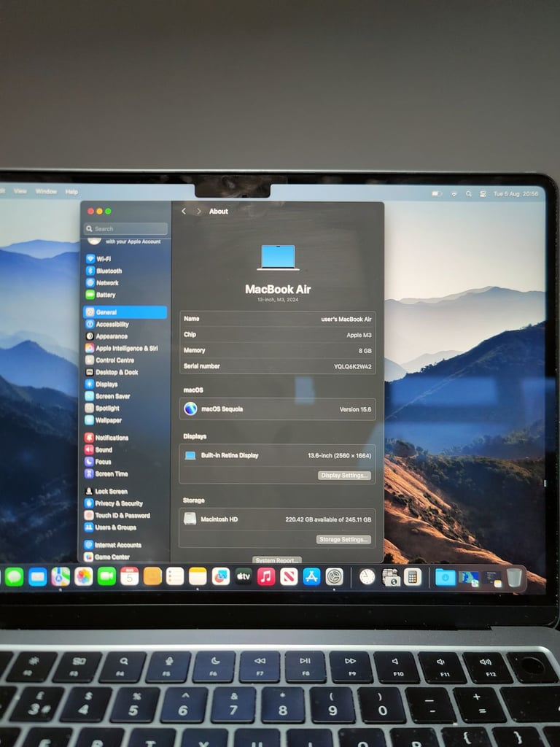Click the date and time in menu bar

(x=516, y=194)
